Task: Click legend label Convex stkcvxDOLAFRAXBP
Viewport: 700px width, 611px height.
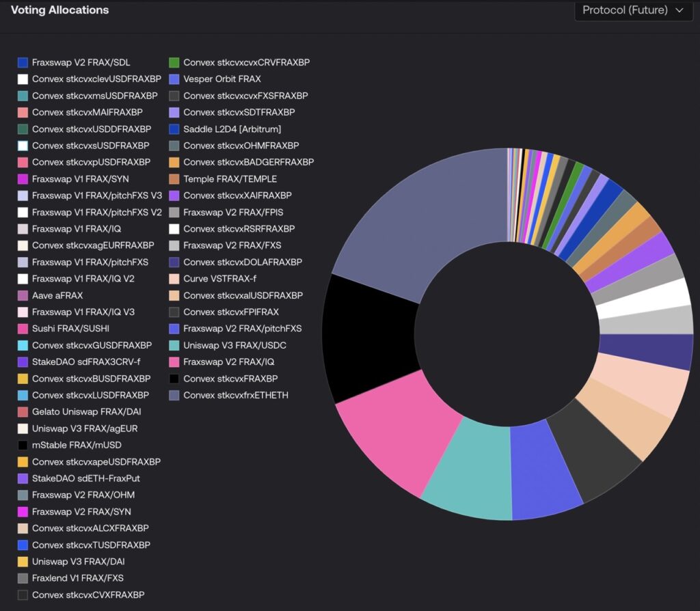Action: 243,262
